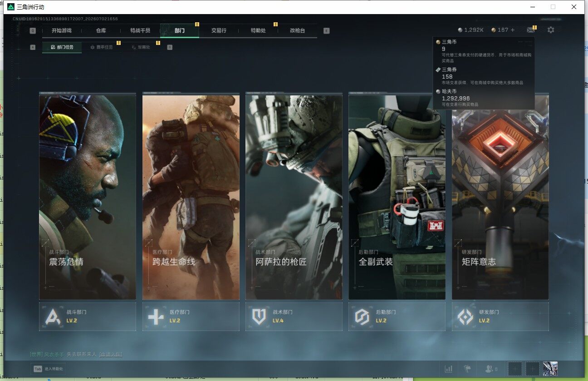Switch to the 仓库 tab

(x=101, y=30)
